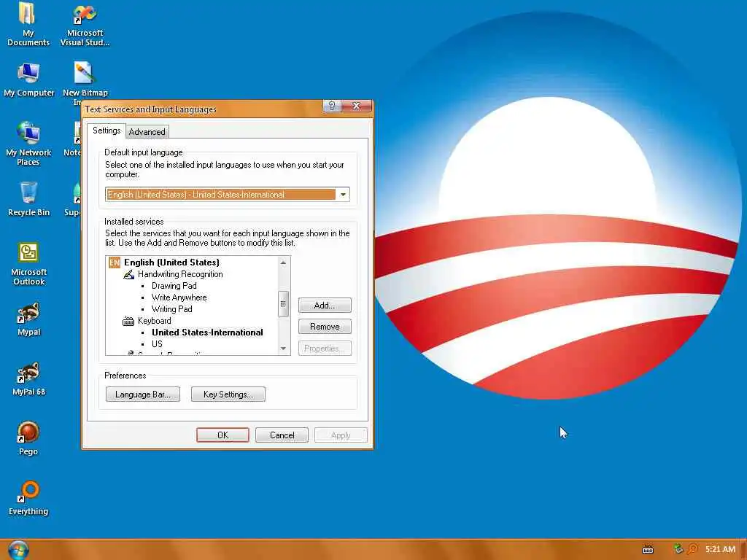Click the services list scroll up arrow
The width and height of the screenshot is (747, 560).
[284, 262]
